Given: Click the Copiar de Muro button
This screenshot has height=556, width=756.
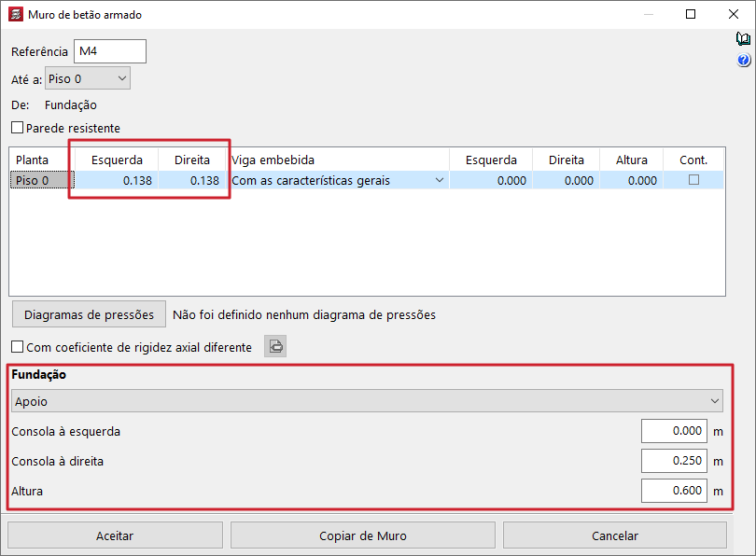Looking at the screenshot, I should coord(363,535).
